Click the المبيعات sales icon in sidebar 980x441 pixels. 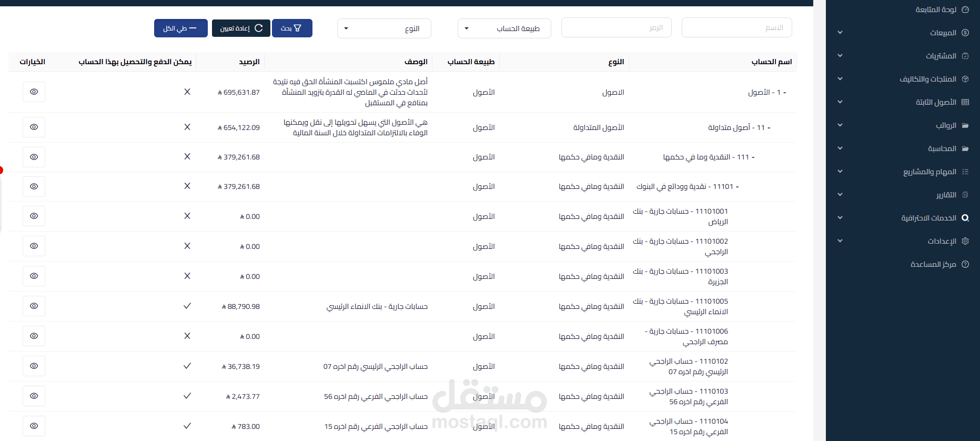[x=965, y=33]
